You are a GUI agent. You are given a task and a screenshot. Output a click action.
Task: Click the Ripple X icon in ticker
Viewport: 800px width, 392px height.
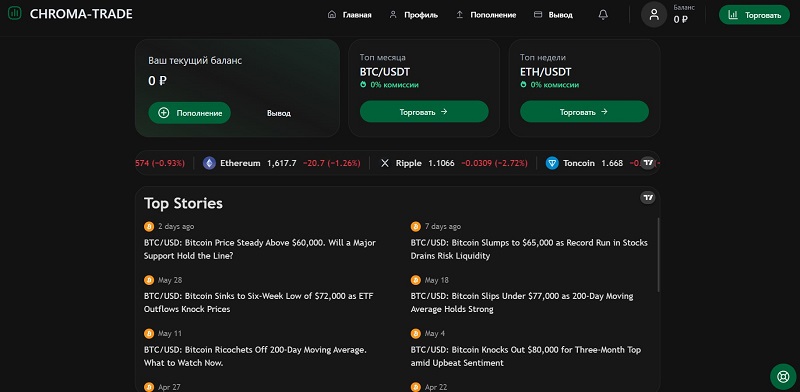pyautogui.click(x=385, y=163)
